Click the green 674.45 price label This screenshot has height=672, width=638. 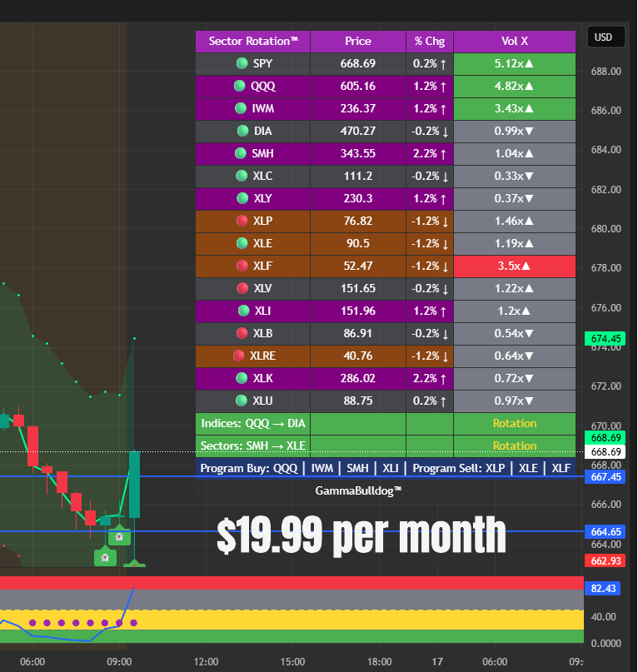[x=605, y=339]
